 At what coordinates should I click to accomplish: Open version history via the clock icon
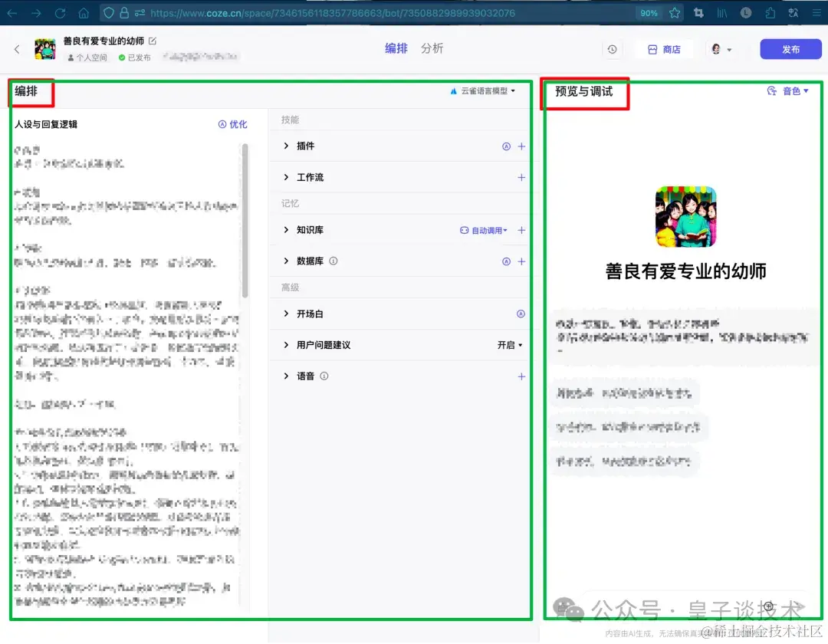pos(613,48)
